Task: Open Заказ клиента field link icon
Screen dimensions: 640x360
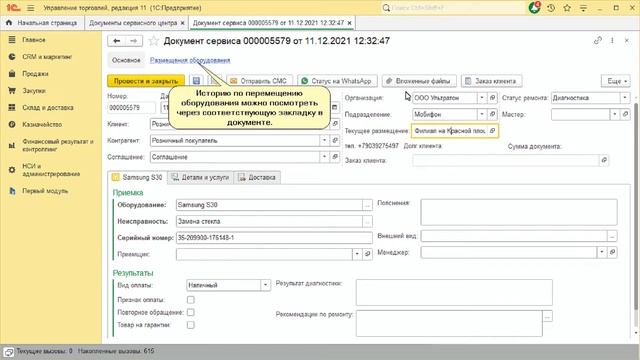Action: (x=604, y=160)
